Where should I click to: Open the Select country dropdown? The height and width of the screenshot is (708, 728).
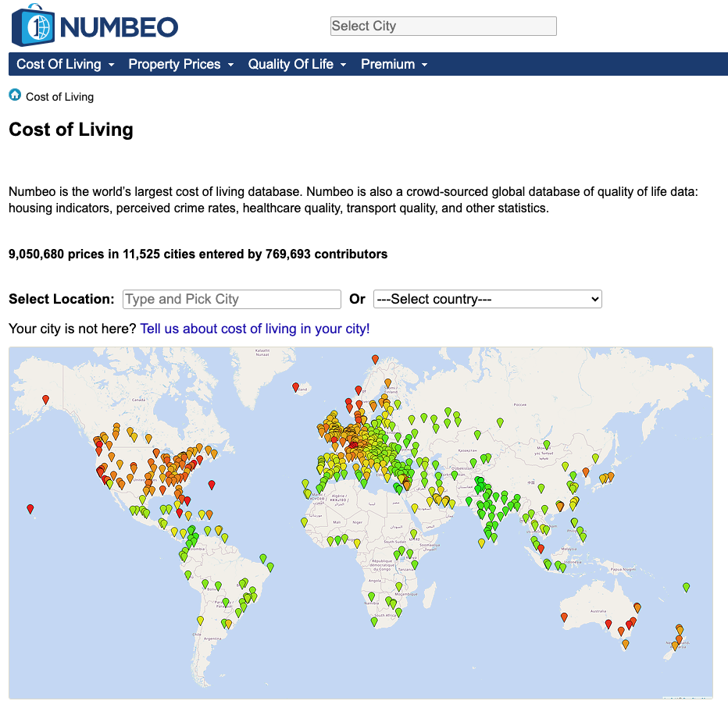487,299
